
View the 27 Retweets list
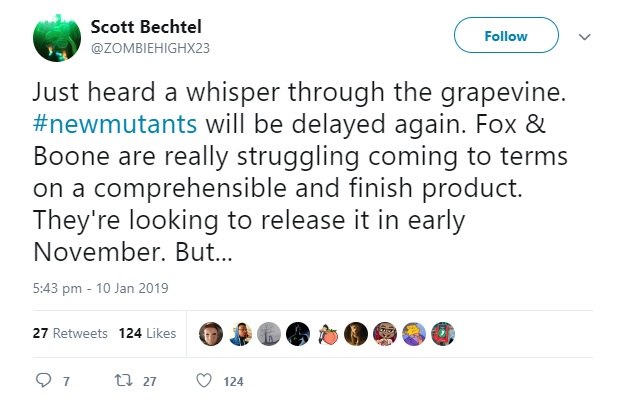pos(70,333)
